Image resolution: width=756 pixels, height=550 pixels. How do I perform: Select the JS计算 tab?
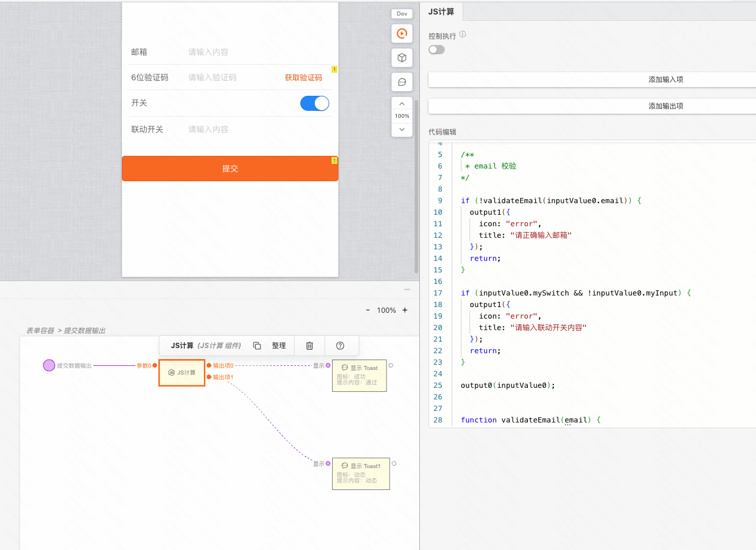point(441,12)
